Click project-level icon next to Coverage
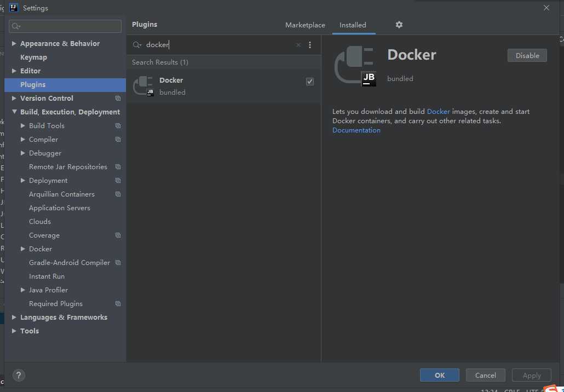564x392 pixels. 118,235
